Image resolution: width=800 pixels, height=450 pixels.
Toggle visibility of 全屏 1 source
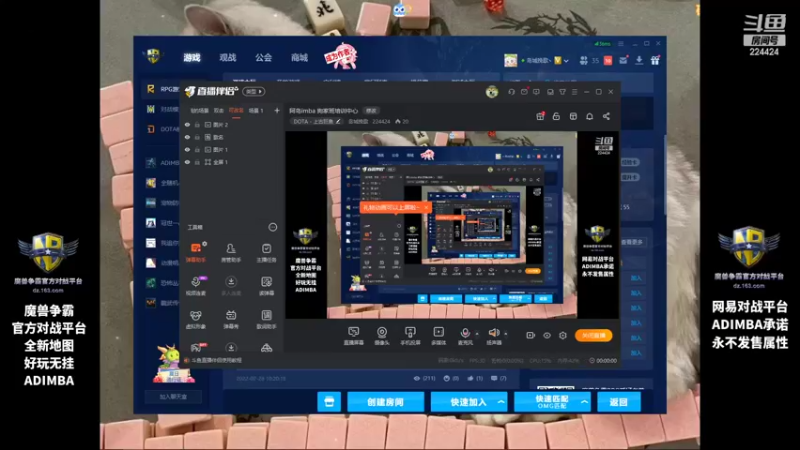187,162
